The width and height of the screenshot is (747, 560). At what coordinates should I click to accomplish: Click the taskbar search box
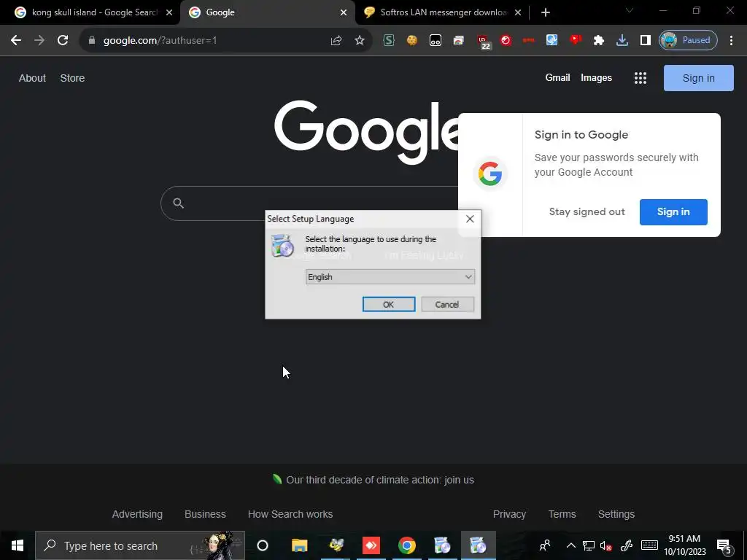click(140, 545)
